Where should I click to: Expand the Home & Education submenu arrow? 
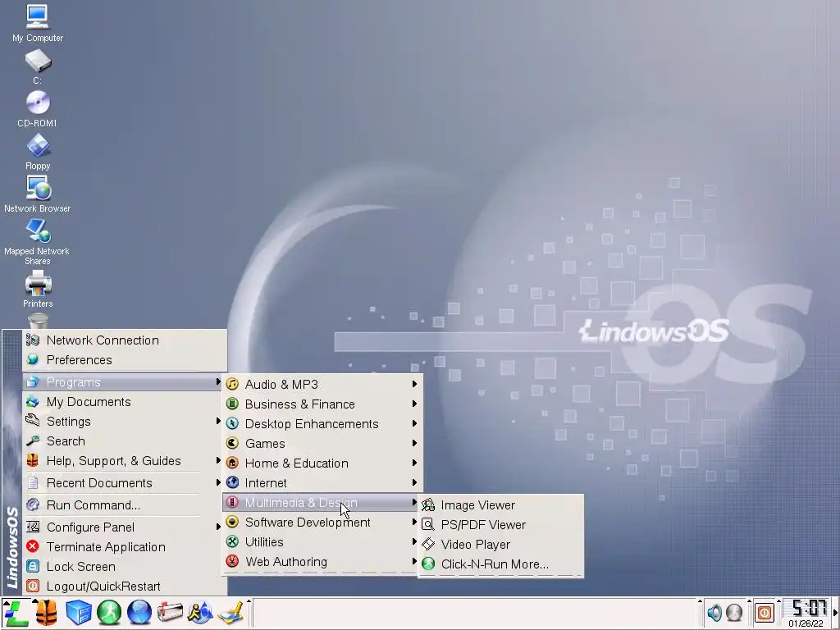[x=414, y=463]
